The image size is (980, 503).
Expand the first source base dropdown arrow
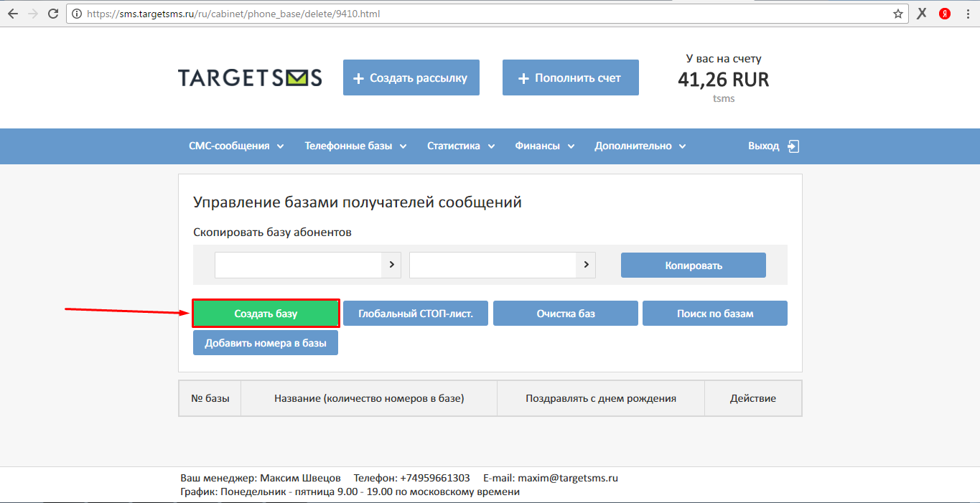point(391,265)
